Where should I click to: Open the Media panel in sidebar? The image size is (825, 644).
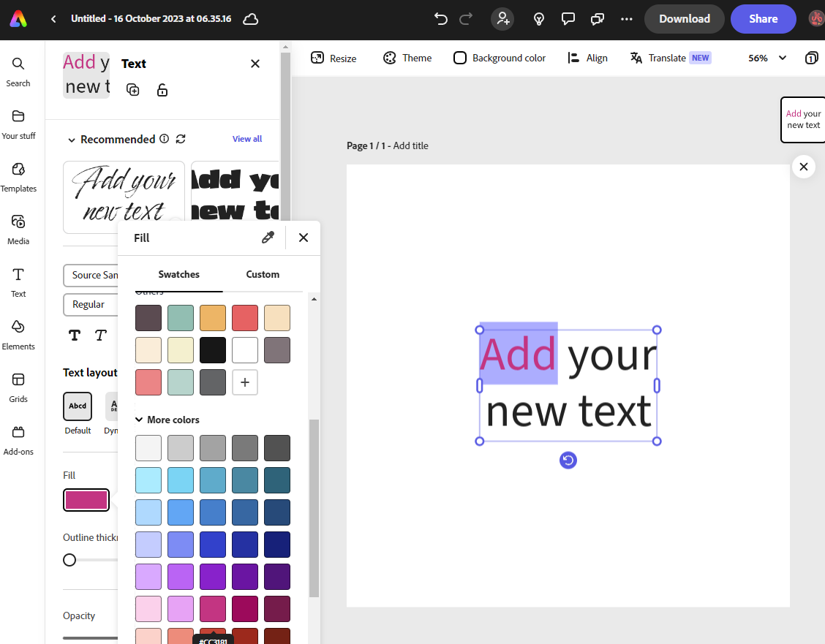[x=18, y=229]
